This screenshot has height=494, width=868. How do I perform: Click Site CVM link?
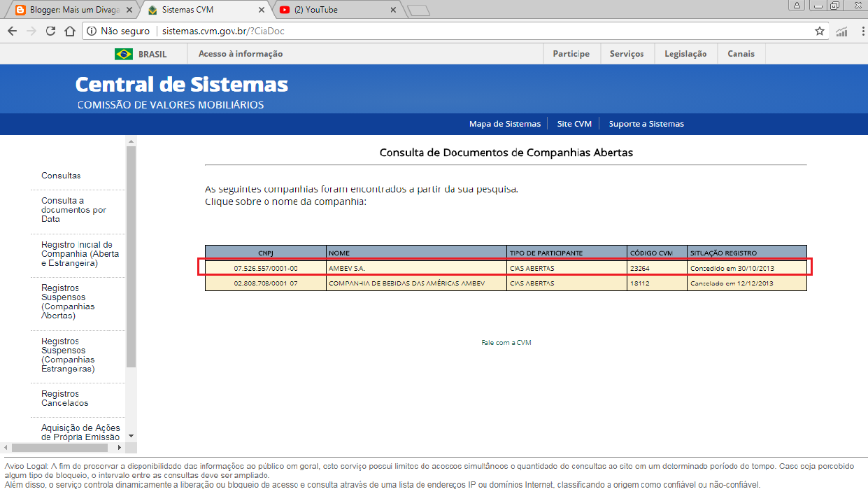coord(574,124)
